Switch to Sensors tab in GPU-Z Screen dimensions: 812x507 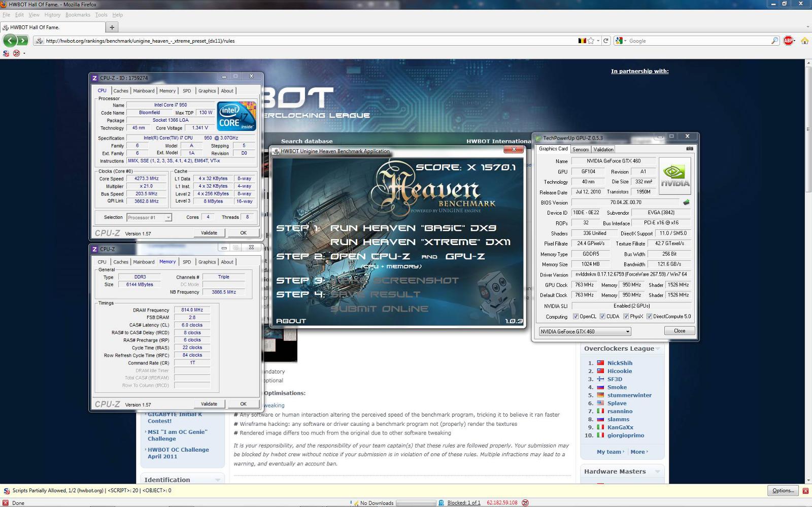click(581, 149)
